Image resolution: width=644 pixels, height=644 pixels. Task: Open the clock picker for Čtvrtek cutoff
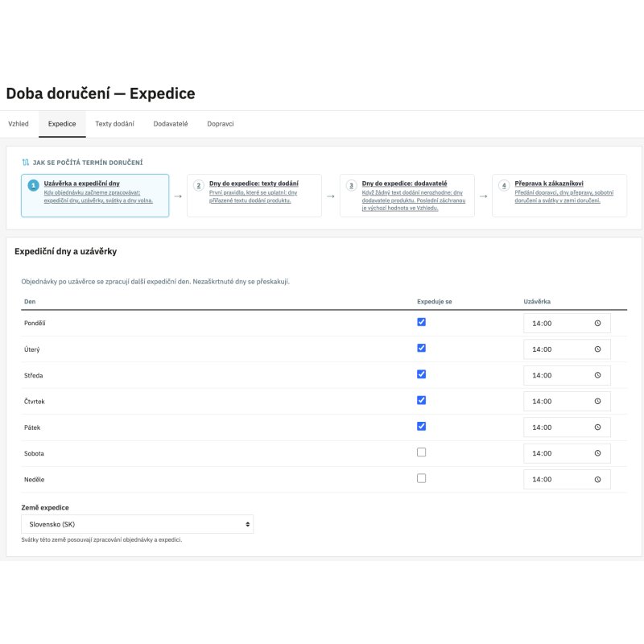[597, 401]
